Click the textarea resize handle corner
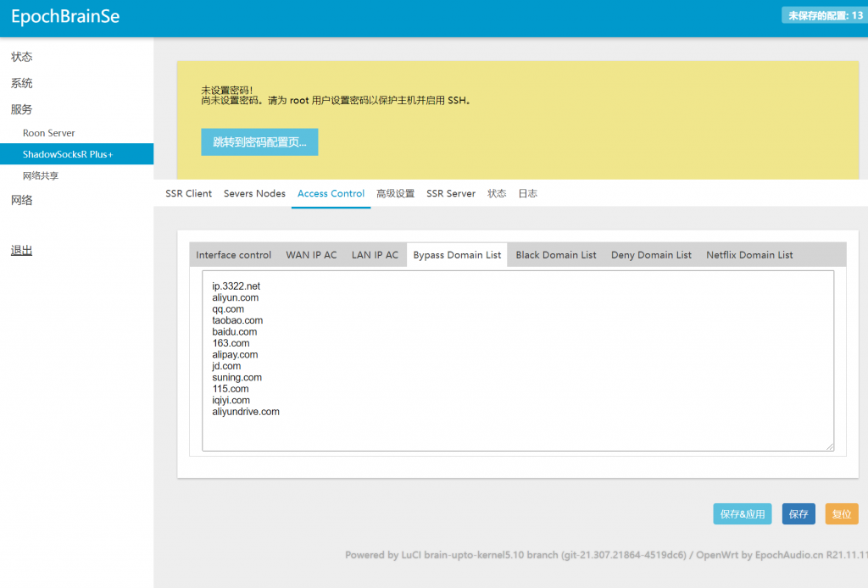Viewport: 868px width, 588px height. coord(830,447)
